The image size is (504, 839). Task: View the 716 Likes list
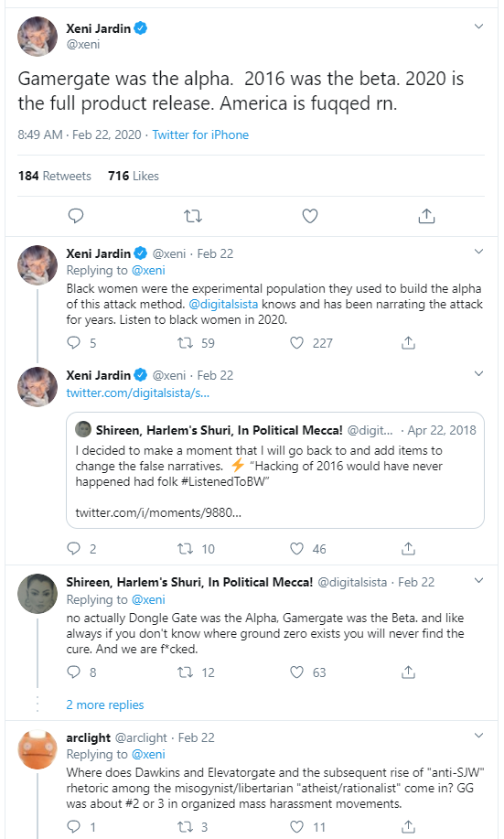click(134, 176)
